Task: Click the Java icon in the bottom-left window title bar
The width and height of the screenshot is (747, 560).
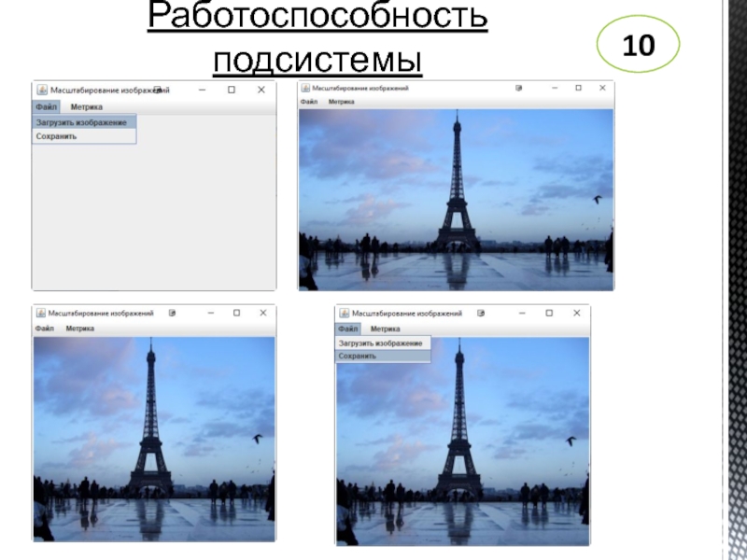Action: pos(39,314)
